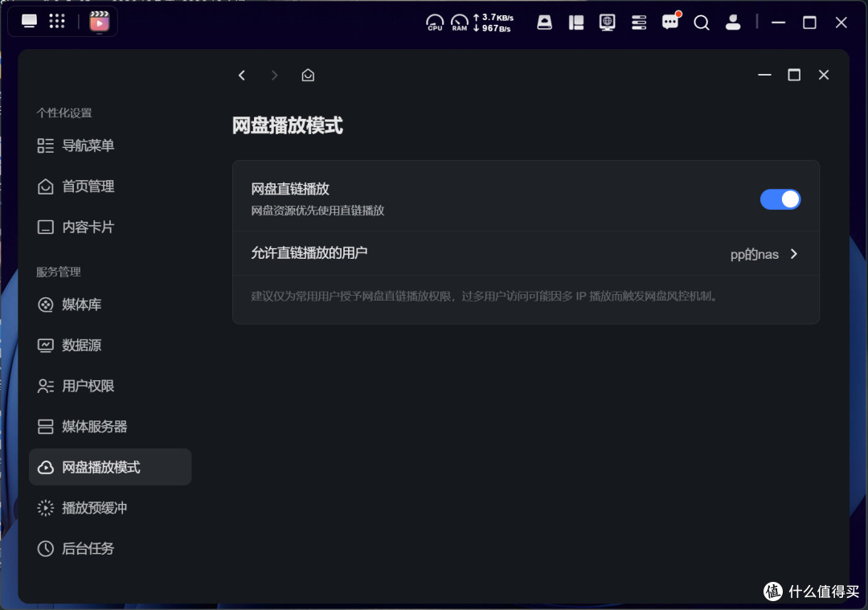Open the 允许直链播放的用户 row

526,253
